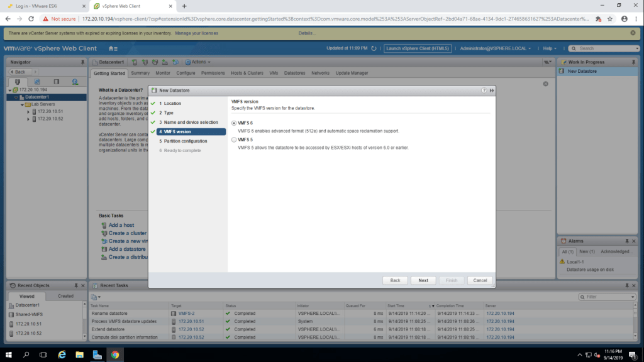644x362 pixels.
Task: Open the Actions dropdown menu
Action: coord(200,62)
